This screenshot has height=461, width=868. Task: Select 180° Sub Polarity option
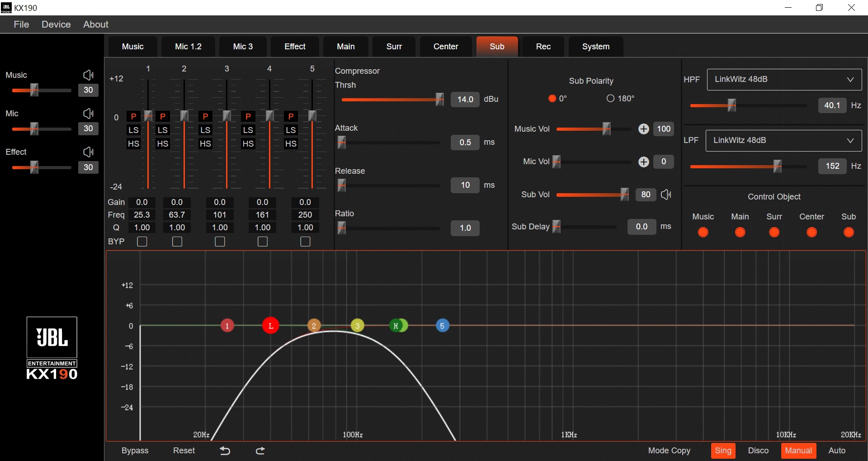click(611, 99)
